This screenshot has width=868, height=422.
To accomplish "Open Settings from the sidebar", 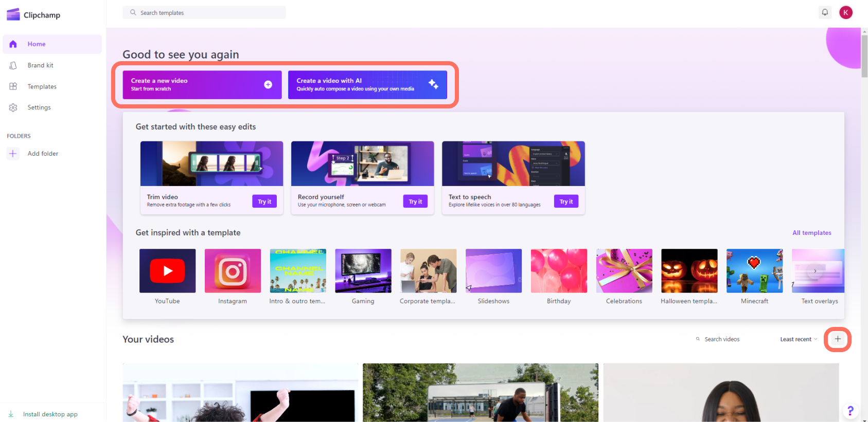I will pos(39,107).
